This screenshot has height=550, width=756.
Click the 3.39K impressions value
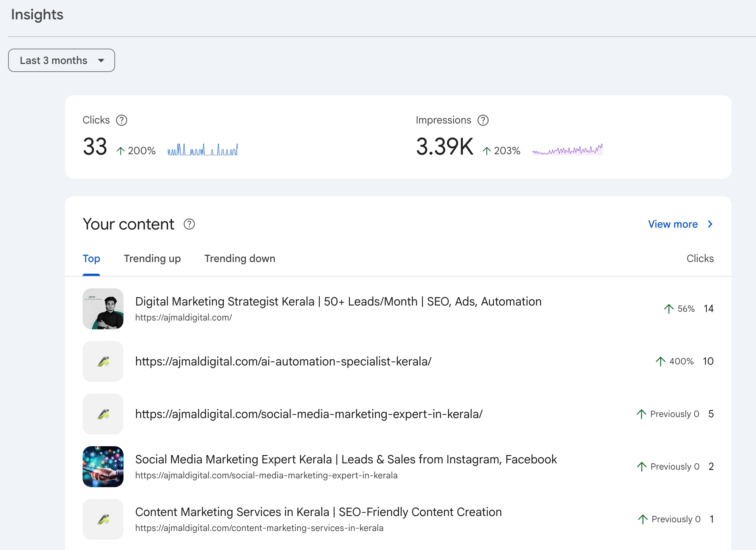(445, 147)
